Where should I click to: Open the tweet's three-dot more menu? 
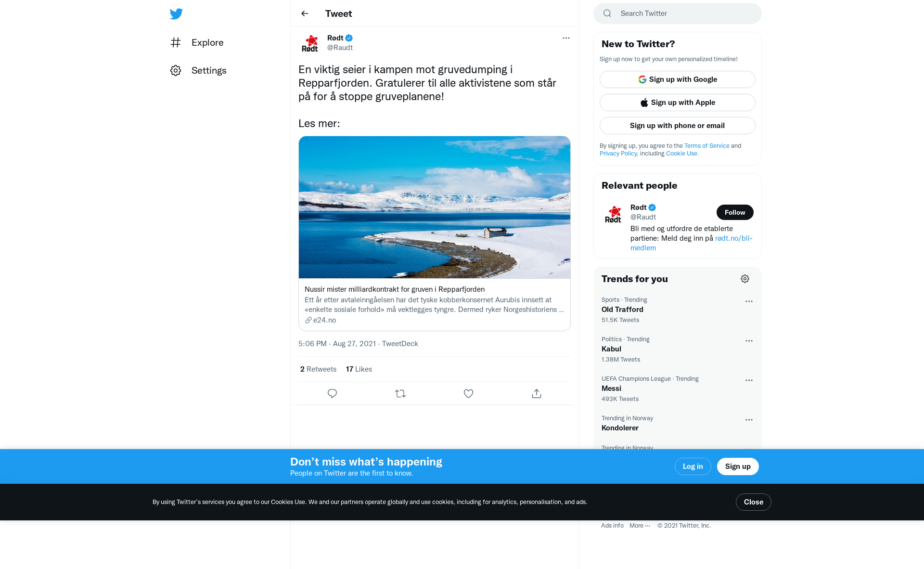566,38
